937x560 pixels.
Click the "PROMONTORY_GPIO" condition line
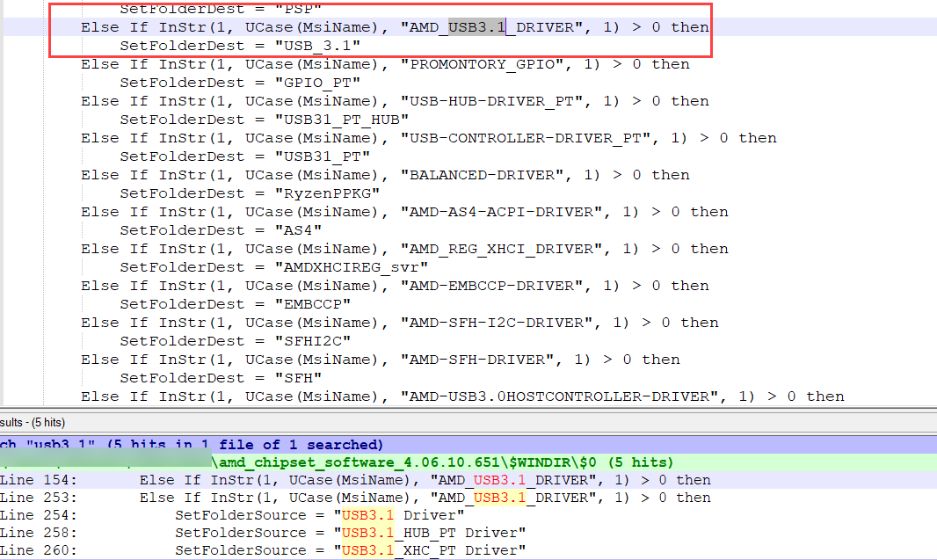click(386, 64)
